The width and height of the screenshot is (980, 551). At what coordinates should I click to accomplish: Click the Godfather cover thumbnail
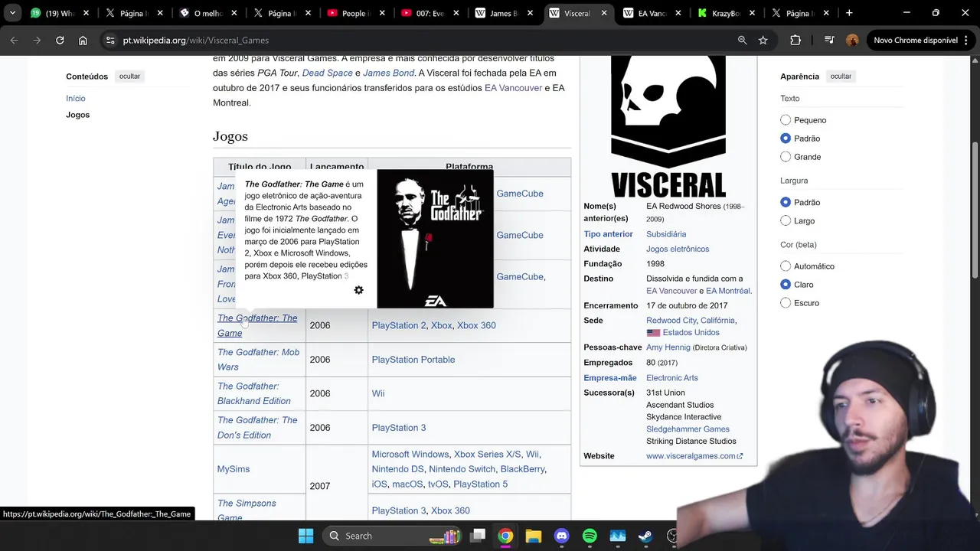pos(435,239)
